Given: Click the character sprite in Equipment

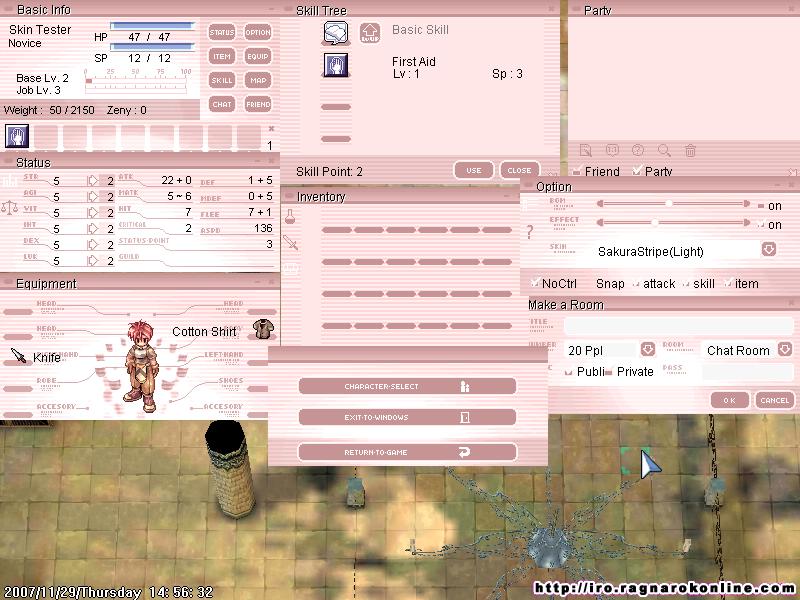Looking at the screenshot, I should click(141, 366).
